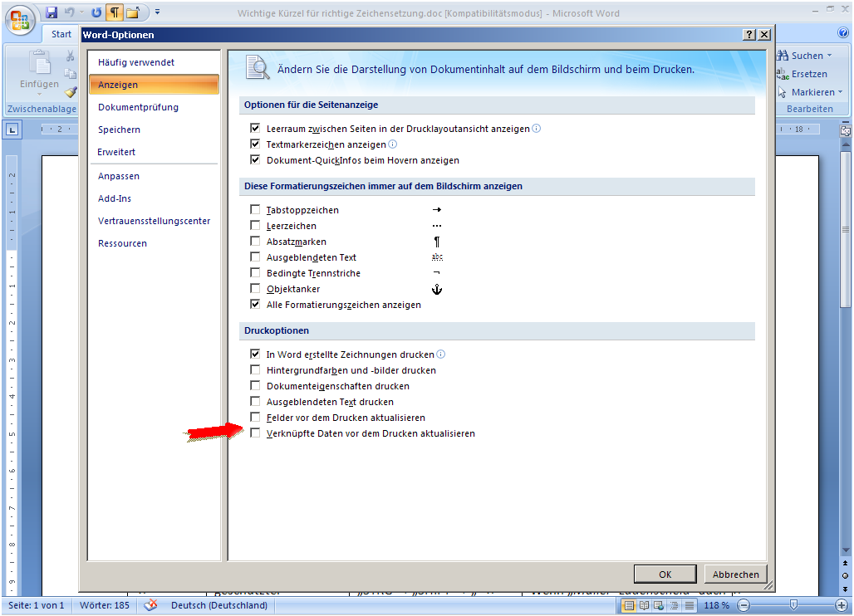The image size is (854, 616).
Task: Open the Add-Ins category
Action: [155, 198]
